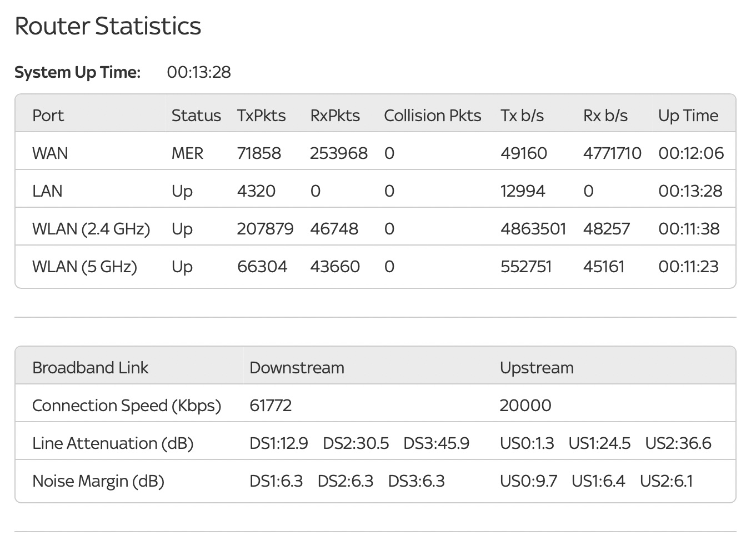Select WLAN 5 GHz Tx b/s 552751

point(526,267)
